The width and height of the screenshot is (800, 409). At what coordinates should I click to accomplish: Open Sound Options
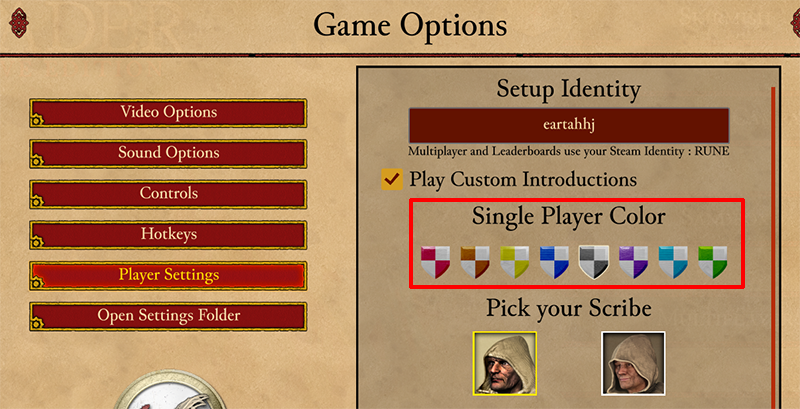(x=168, y=154)
